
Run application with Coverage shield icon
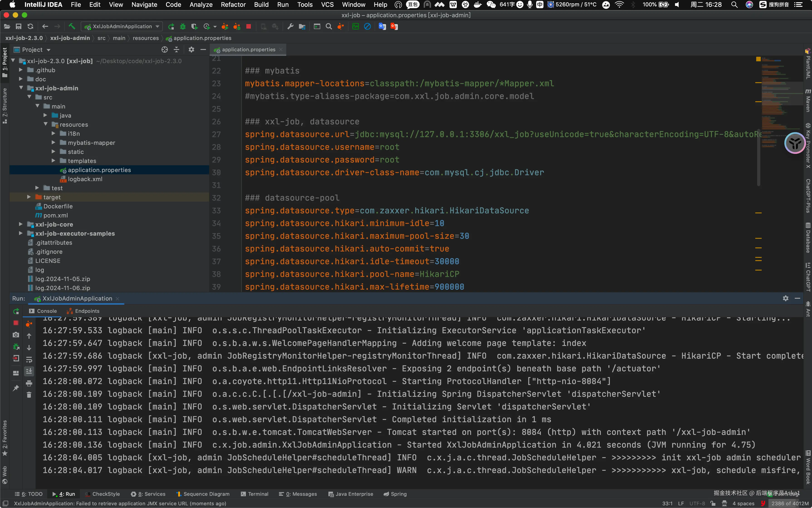[x=194, y=26]
